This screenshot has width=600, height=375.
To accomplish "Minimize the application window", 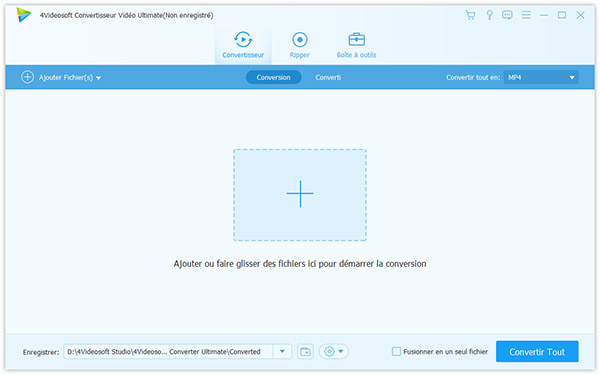I will [x=544, y=15].
